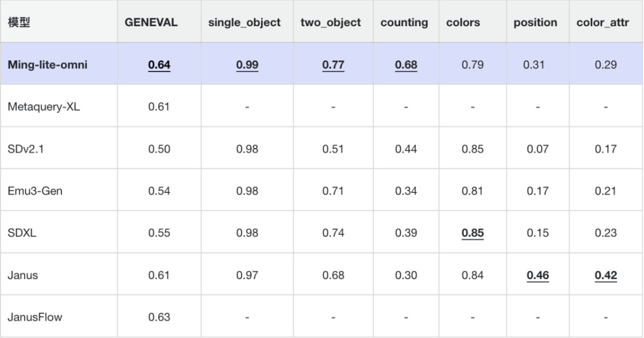644x338 pixels.
Task: Select SDXL's underlined colors score 0.85
Action: coord(473,233)
